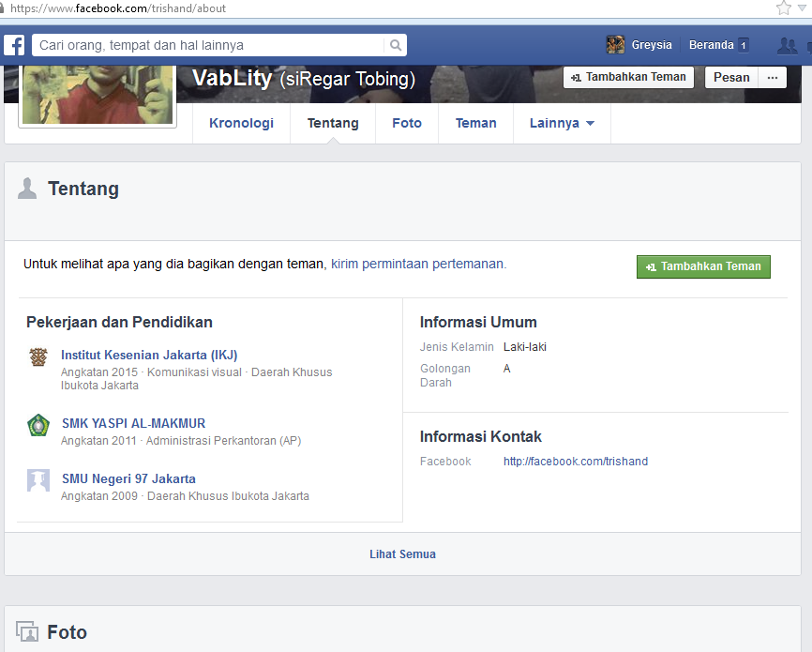Click the http://facebook.com/trishand link
Image resolution: width=812 pixels, height=652 pixels.
(576, 462)
